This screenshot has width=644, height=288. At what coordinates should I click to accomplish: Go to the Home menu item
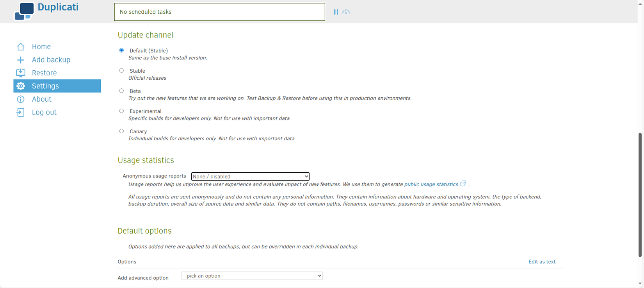pyautogui.click(x=57, y=47)
